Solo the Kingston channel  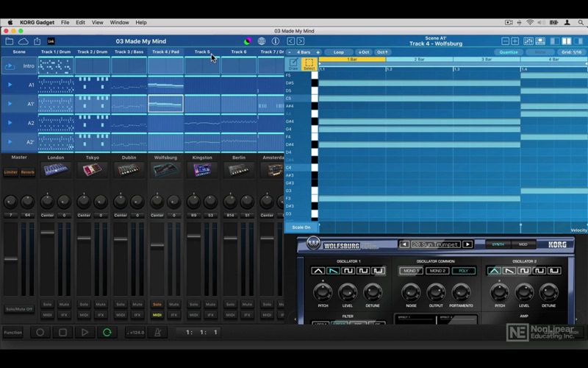pyautogui.click(x=194, y=305)
